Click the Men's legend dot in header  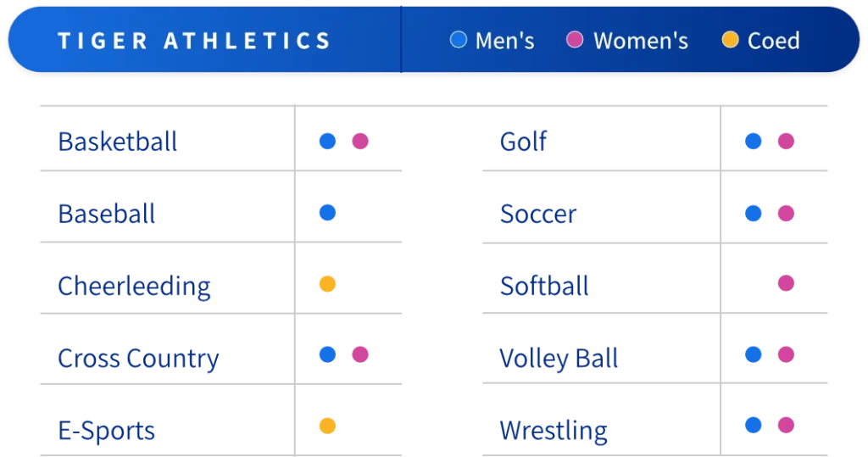459,40
